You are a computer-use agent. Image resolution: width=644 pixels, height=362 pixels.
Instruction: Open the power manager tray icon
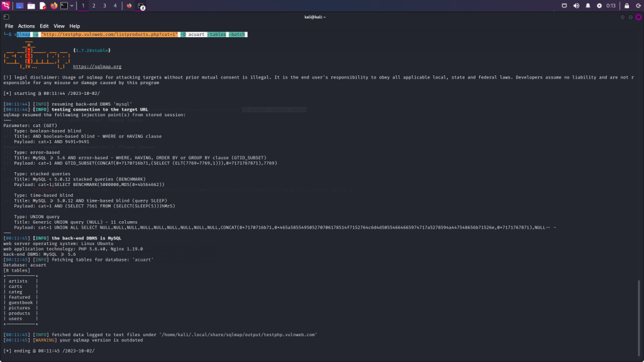click(x=599, y=6)
